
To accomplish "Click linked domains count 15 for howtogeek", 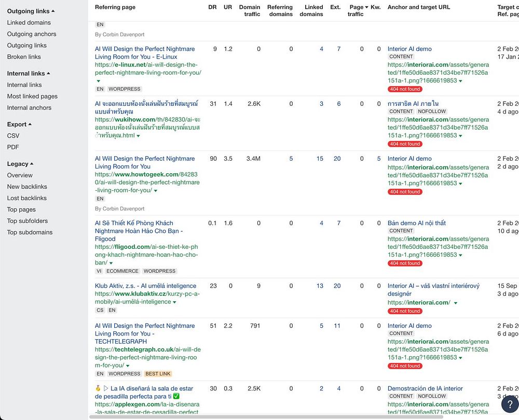I will coord(320,159).
